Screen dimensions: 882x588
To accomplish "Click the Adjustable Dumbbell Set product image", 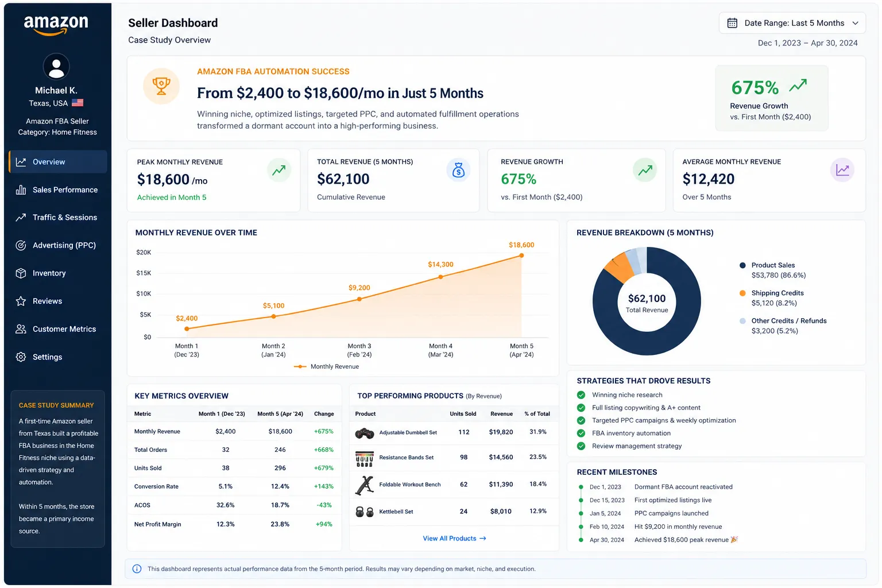I will (365, 433).
